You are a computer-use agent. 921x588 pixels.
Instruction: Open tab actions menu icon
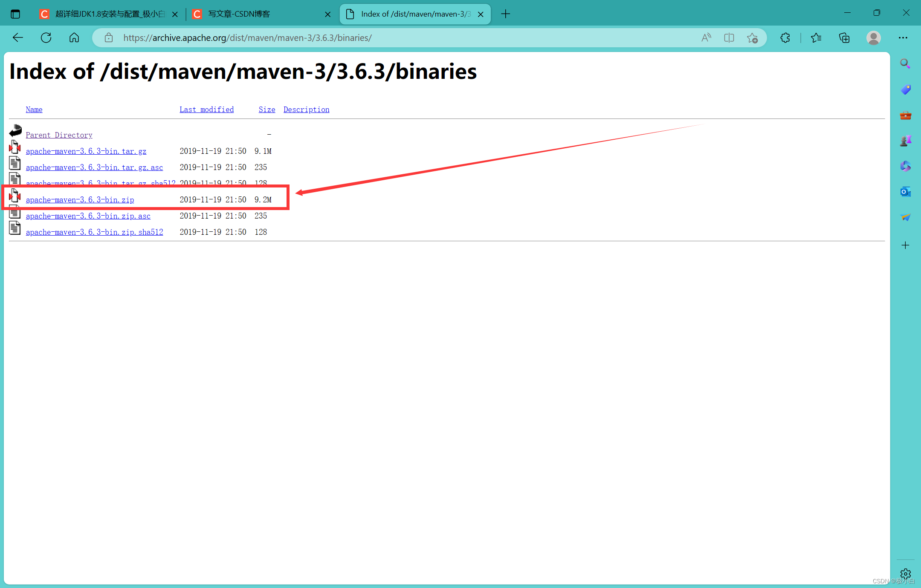pyautogui.click(x=15, y=14)
